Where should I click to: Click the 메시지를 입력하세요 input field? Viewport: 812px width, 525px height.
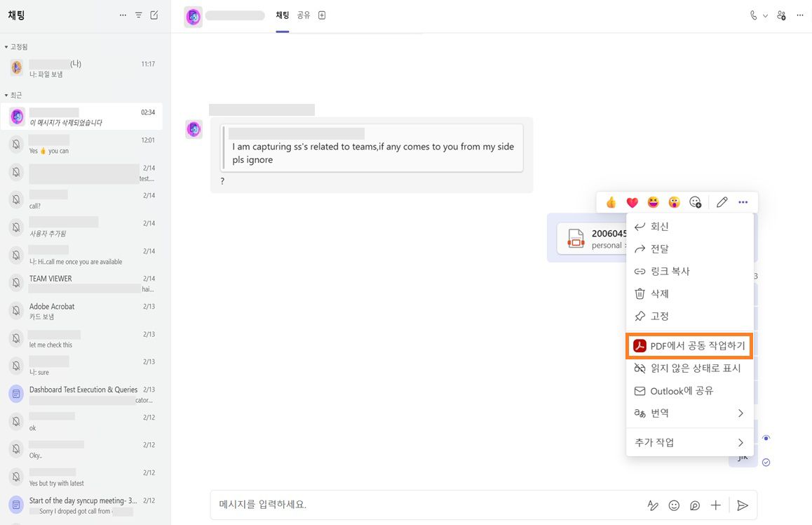[x=421, y=505]
